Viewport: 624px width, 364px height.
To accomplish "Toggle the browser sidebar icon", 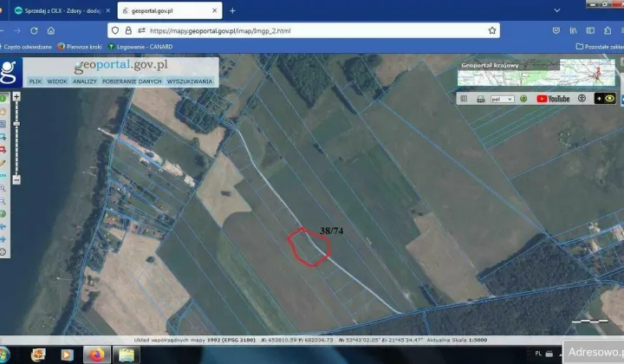I will point(590,30).
